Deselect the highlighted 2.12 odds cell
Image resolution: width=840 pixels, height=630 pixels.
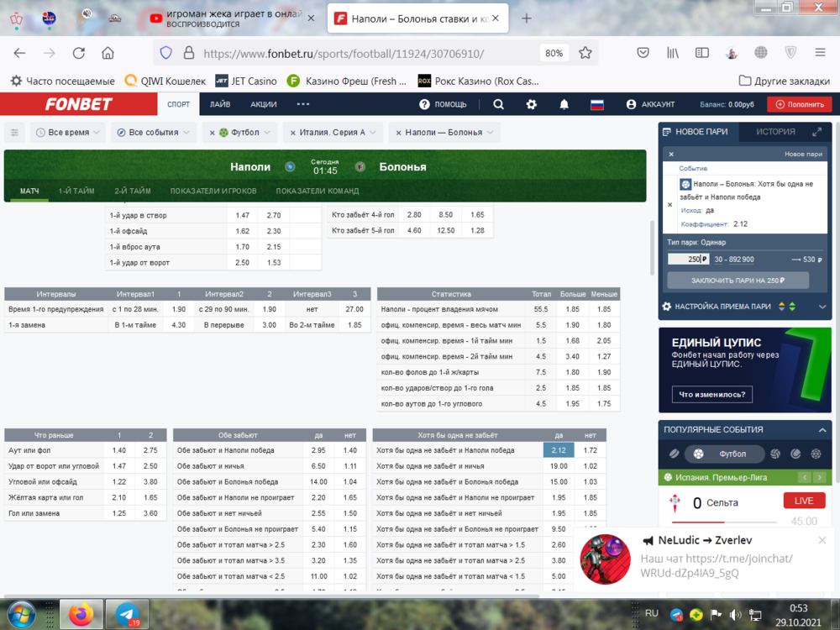(x=559, y=450)
